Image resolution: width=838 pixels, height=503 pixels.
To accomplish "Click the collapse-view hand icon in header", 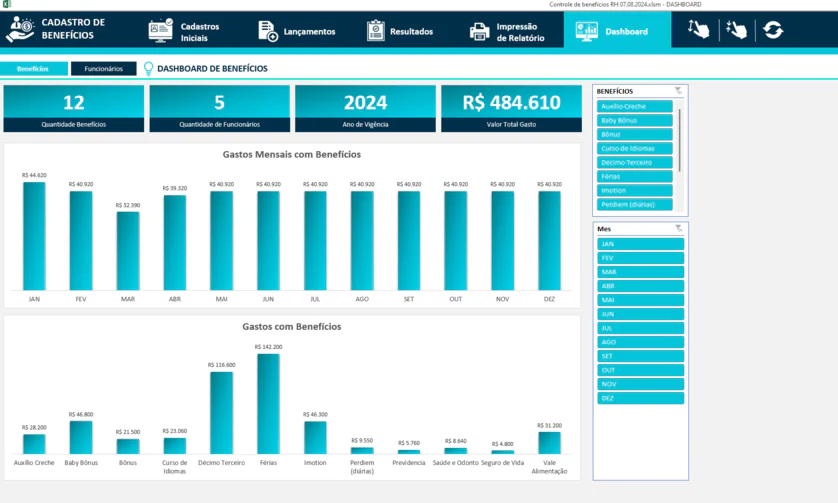I will [x=736, y=31].
